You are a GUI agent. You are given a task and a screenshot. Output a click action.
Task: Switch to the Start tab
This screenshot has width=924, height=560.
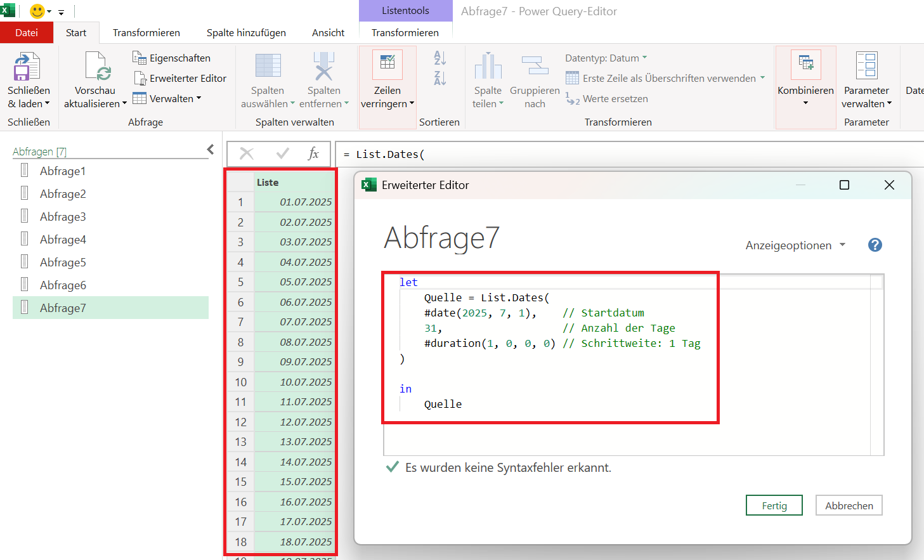coord(76,32)
